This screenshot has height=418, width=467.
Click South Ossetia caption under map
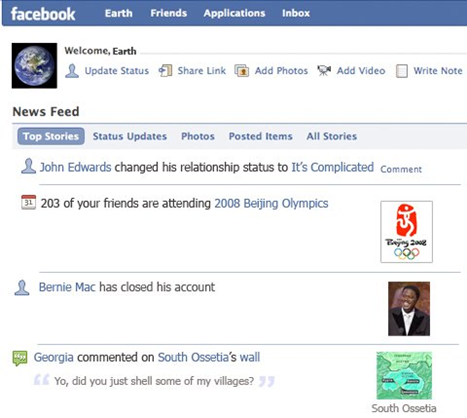[404, 408]
